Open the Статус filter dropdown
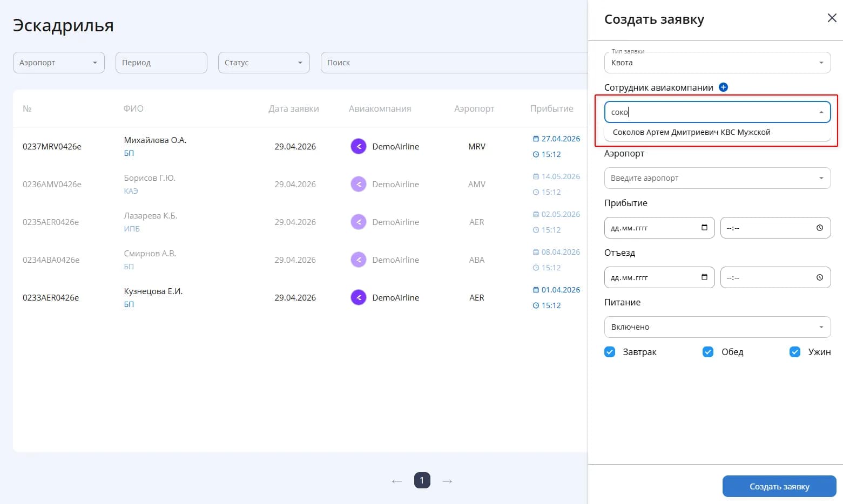This screenshot has width=843, height=504. click(x=264, y=63)
